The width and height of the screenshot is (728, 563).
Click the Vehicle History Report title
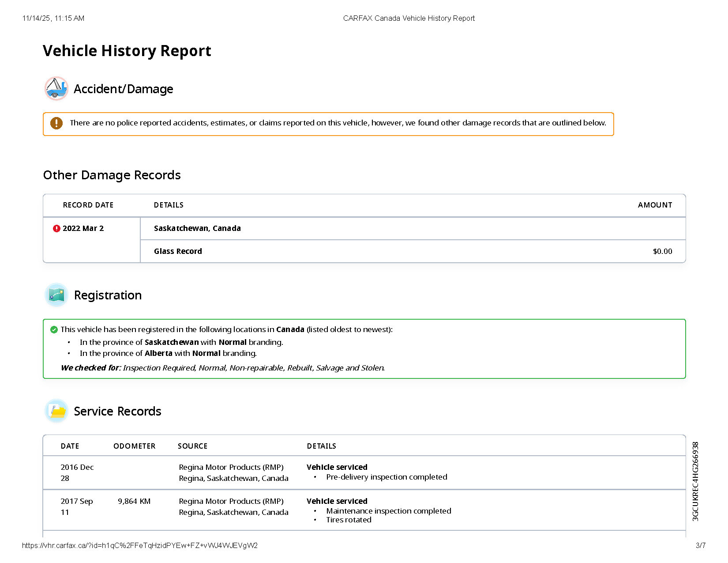[127, 51]
